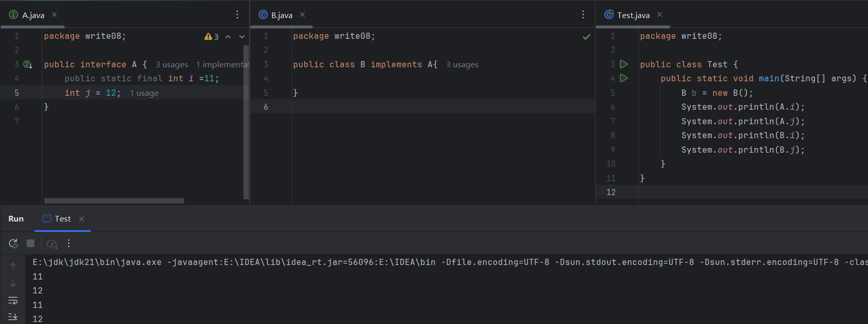Image resolution: width=868 pixels, height=324 pixels.
Task: Click the profiler rerun icon in Run toolbar
Action: [52, 243]
